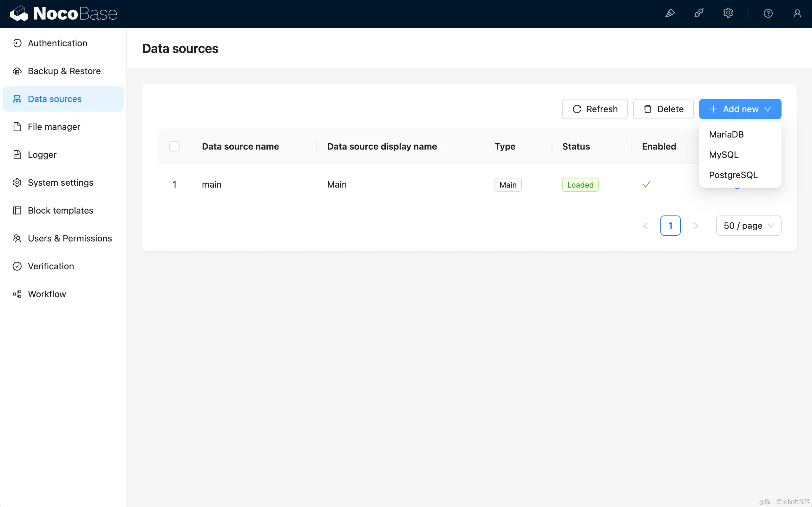Click the Delete button
The image size is (812, 507).
[x=663, y=109]
